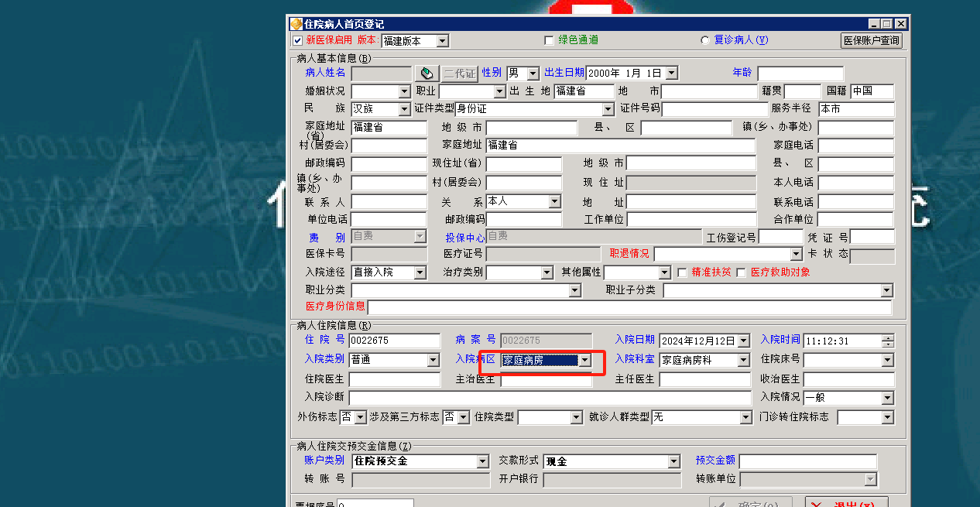Click the 预交金额 input field
Screen dimensions: 980x507
[x=808, y=461]
